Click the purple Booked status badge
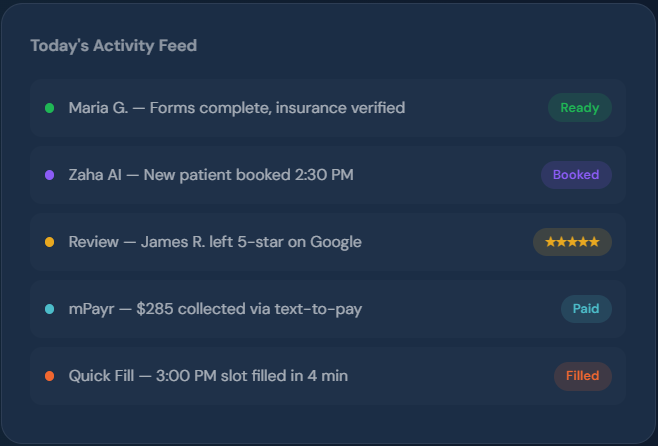The width and height of the screenshot is (658, 446). pos(576,175)
